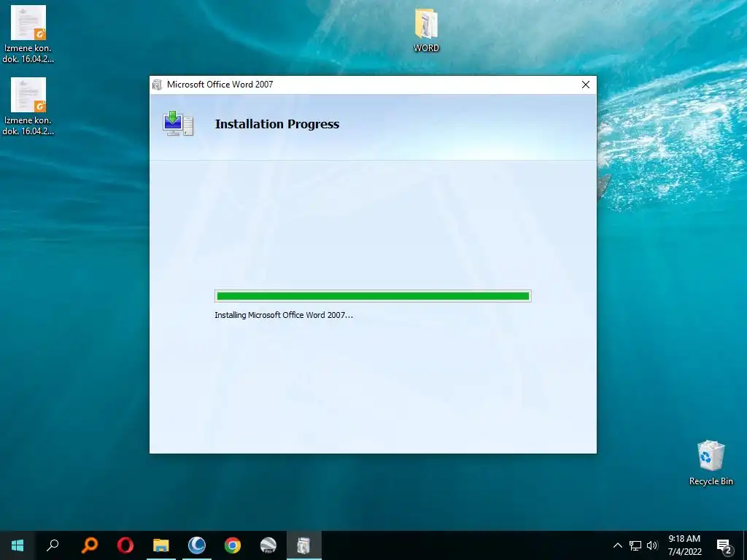This screenshot has height=560, width=747.
Task: Open the blue crescent app in the taskbar
Action: point(197,545)
